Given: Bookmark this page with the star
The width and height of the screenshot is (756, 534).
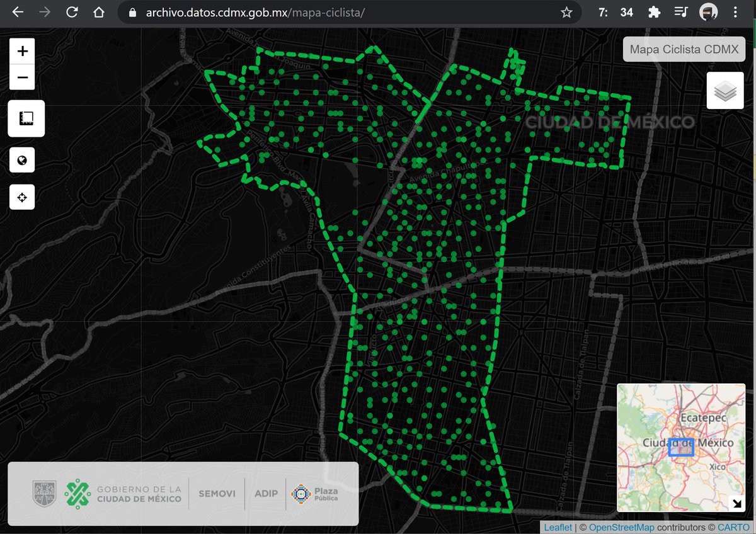Looking at the screenshot, I should click(x=566, y=12).
